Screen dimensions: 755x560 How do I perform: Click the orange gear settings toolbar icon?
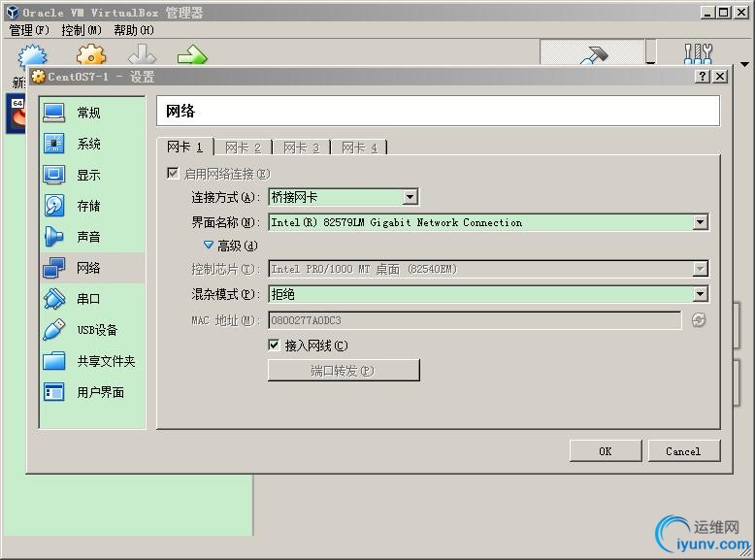pos(91,54)
